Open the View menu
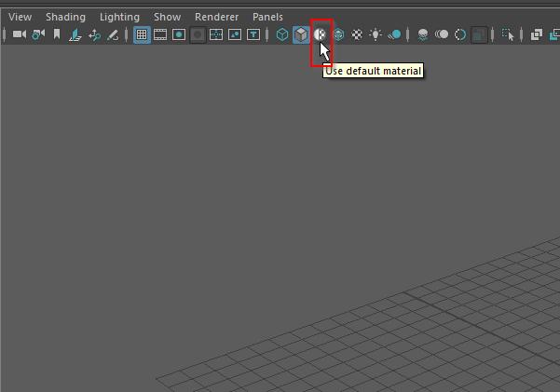Screen dimensions: 560x392 click(x=20, y=17)
